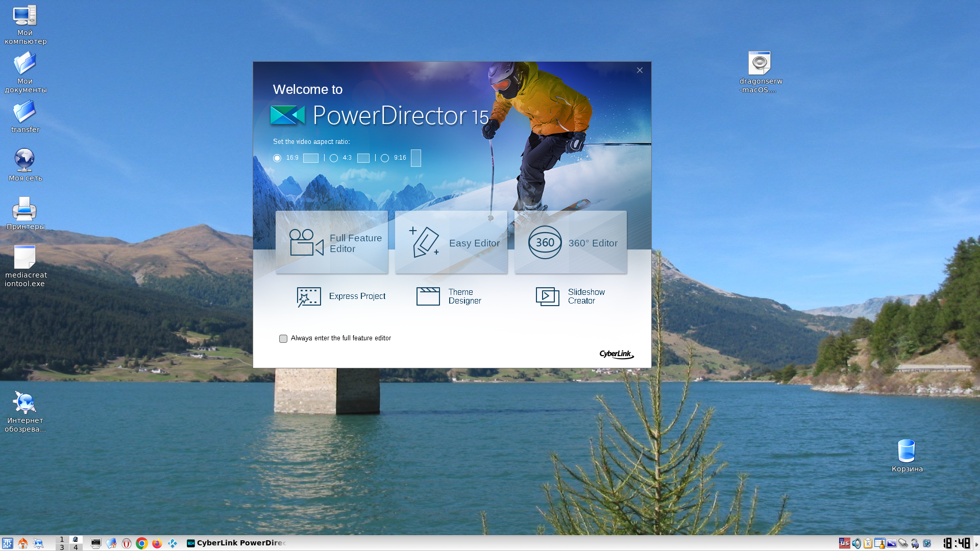Close the PowerDirector welcome dialog
The height and width of the screenshot is (551, 980).
tap(640, 70)
